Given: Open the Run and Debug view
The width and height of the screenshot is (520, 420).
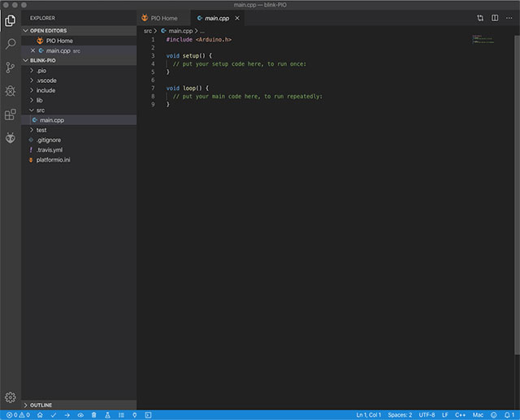Looking at the screenshot, I should tap(11, 91).
